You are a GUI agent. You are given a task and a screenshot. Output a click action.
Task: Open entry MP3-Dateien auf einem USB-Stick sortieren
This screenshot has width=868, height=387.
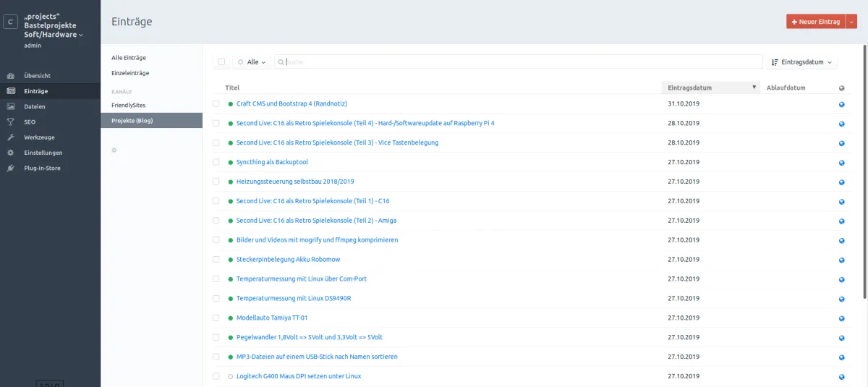click(317, 357)
